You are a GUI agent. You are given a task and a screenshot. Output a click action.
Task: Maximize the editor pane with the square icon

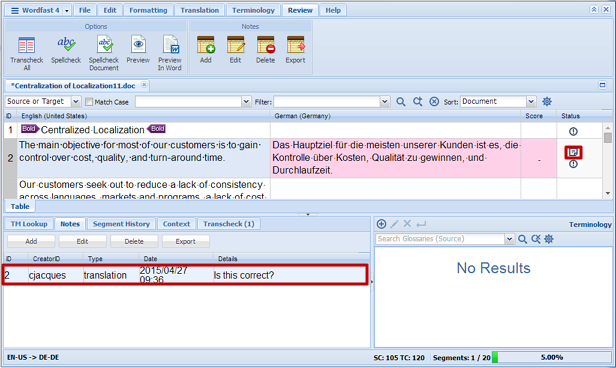pos(602,85)
